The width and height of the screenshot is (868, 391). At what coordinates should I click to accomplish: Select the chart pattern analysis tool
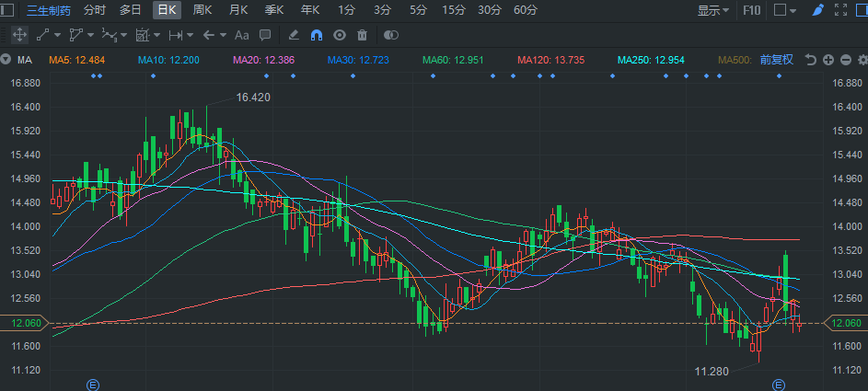coord(143,35)
